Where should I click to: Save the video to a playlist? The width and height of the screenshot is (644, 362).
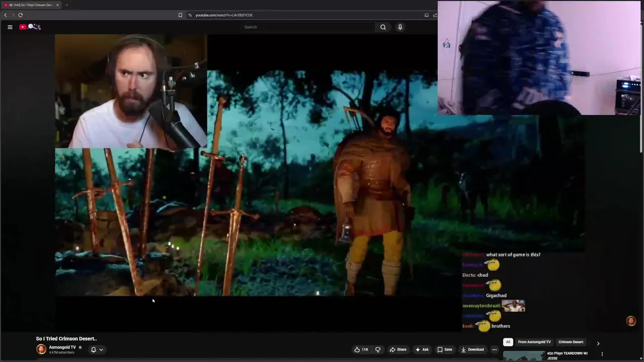click(x=444, y=349)
